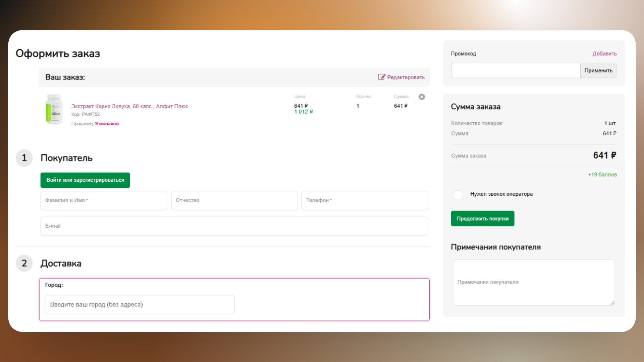
Task: Open seller link 9 монахов
Action: pos(107,124)
